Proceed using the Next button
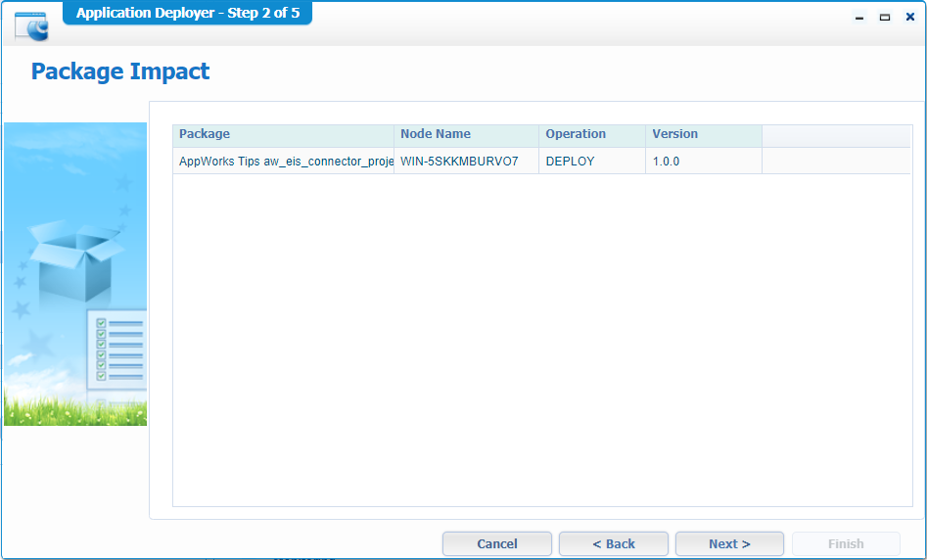 point(729,544)
